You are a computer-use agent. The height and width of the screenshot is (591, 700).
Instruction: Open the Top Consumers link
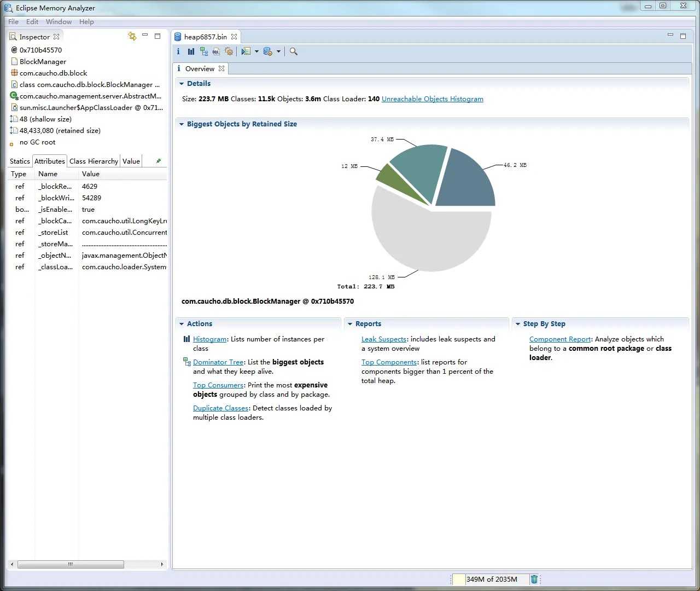click(x=218, y=385)
